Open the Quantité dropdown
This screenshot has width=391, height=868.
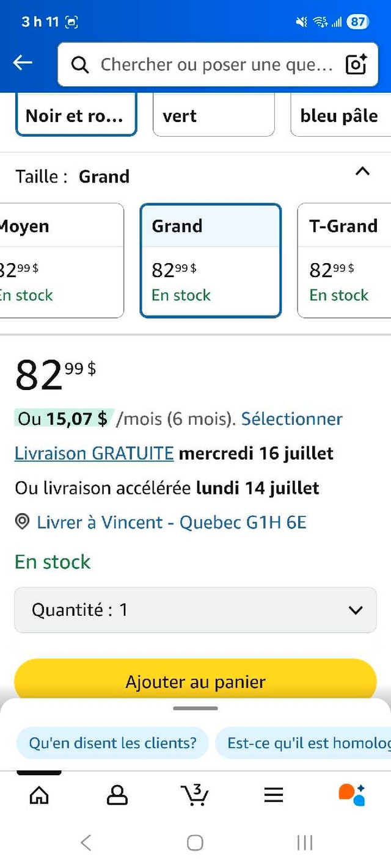coord(195,610)
